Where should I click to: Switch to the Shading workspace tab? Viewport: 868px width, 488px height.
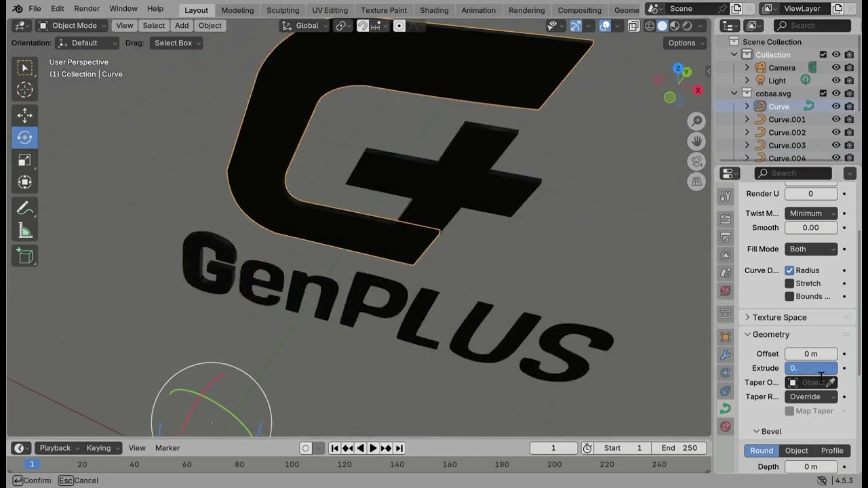click(434, 10)
